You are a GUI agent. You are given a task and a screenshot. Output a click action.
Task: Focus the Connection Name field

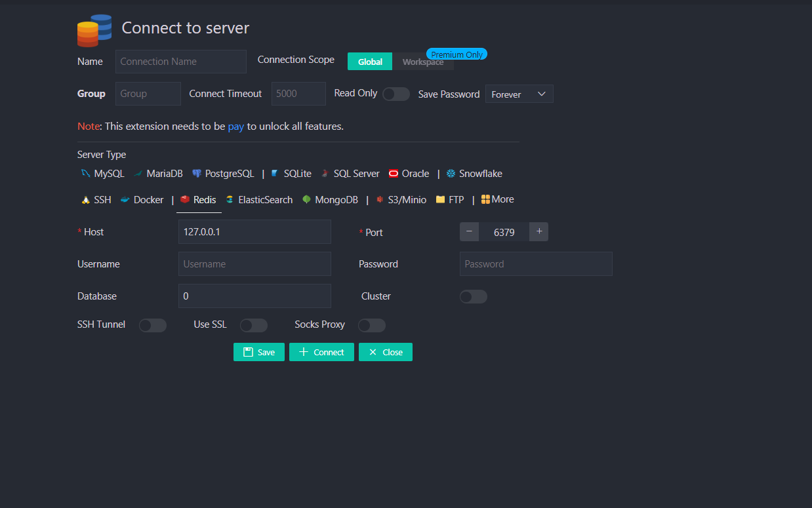pos(181,62)
